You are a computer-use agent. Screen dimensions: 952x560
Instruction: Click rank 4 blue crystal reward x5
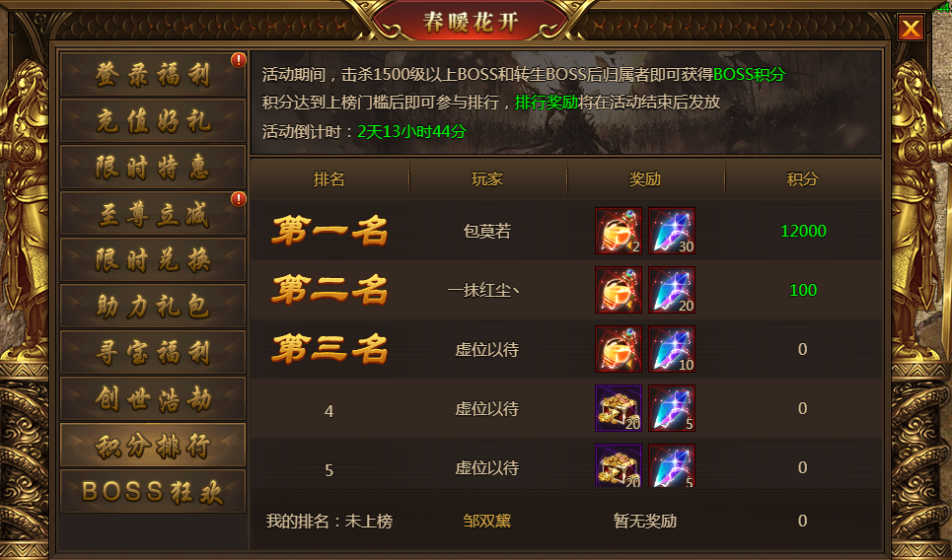coord(672,408)
